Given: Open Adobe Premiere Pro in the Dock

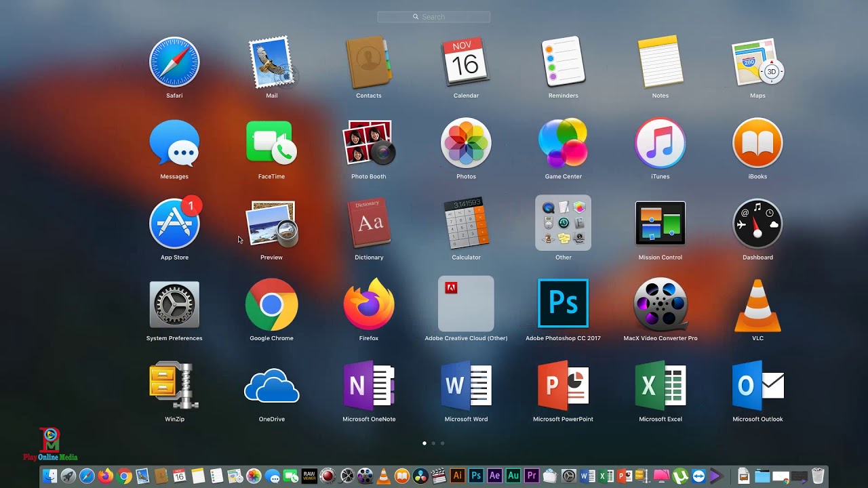Looking at the screenshot, I should [x=532, y=476].
